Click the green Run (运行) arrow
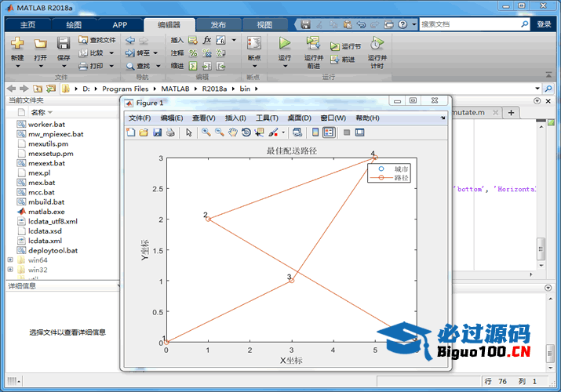 [x=285, y=43]
